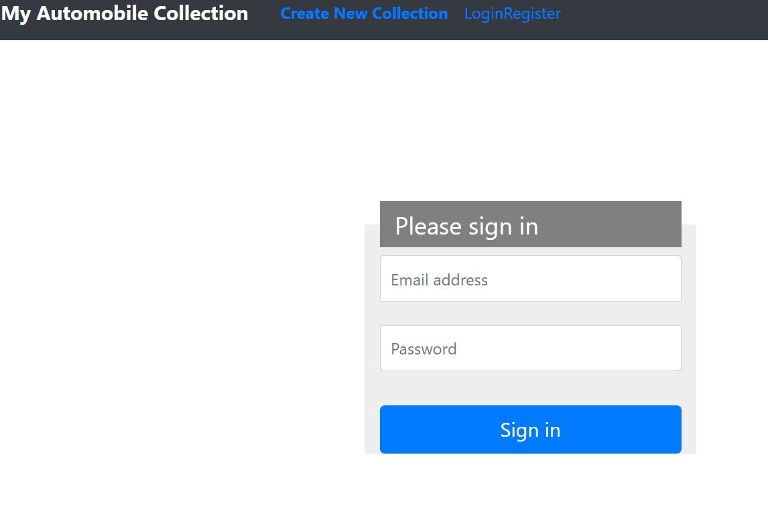
Task: Click the My Automobile Collection brand title
Action: pos(125,13)
